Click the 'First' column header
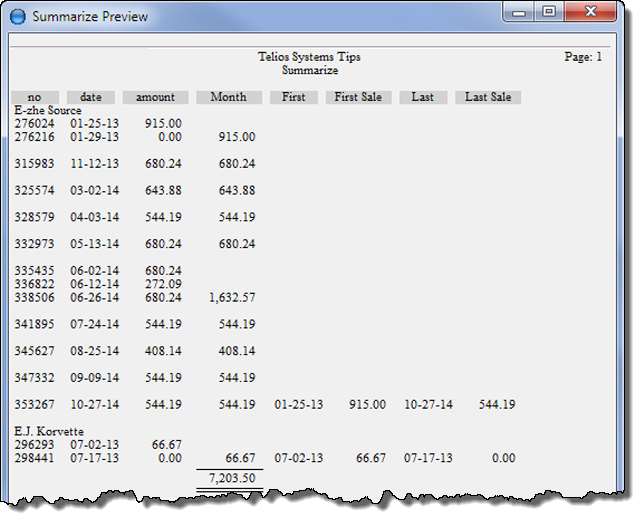 294,97
